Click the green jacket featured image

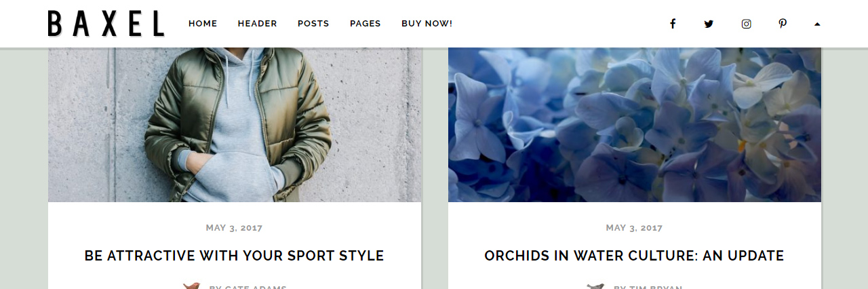(235, 125)
